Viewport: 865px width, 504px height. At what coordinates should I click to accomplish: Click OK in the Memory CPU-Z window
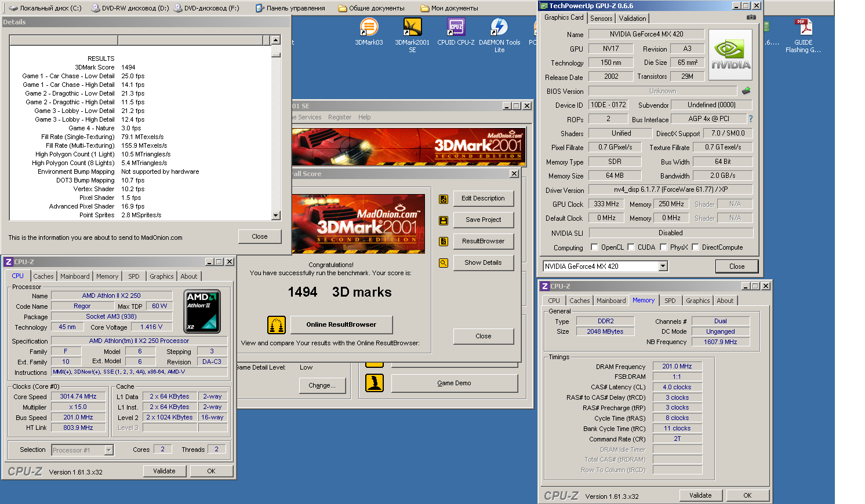(x=747, y=496)
